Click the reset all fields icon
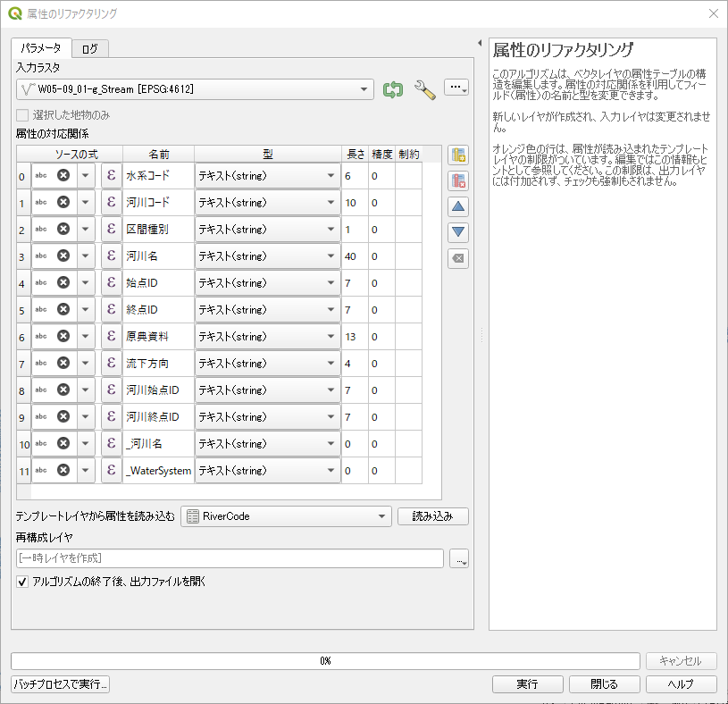Image resolution: width=728 pixels, height=704 pixels. pos(458,258)
